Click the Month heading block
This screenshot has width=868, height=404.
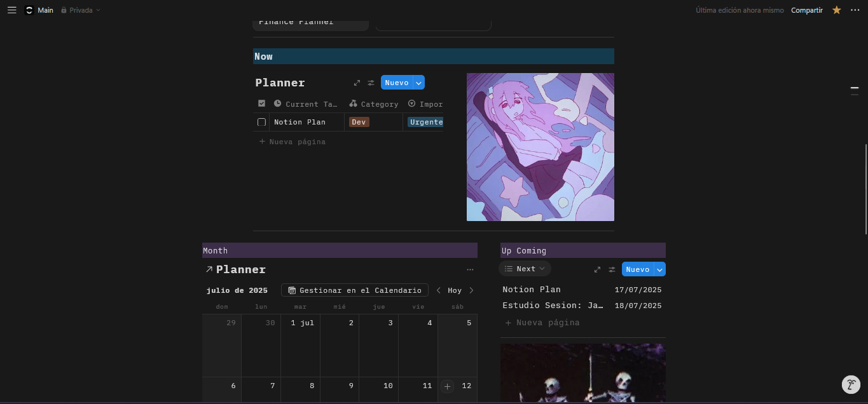[340, 250]
